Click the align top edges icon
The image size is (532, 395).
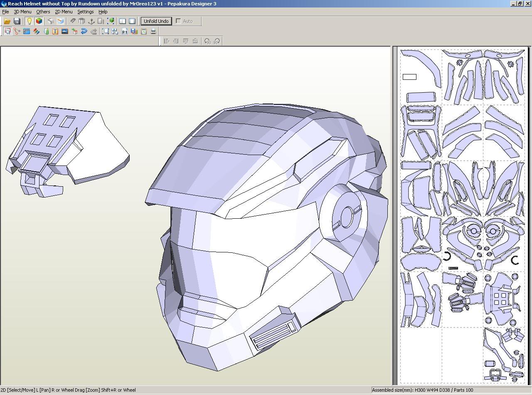coord(185,41)
